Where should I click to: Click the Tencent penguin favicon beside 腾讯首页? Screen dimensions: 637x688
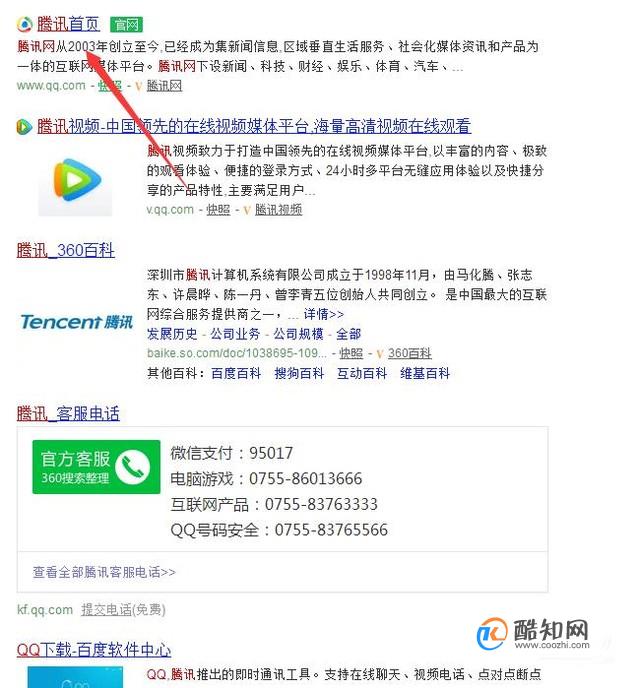(x=25, y=25)
